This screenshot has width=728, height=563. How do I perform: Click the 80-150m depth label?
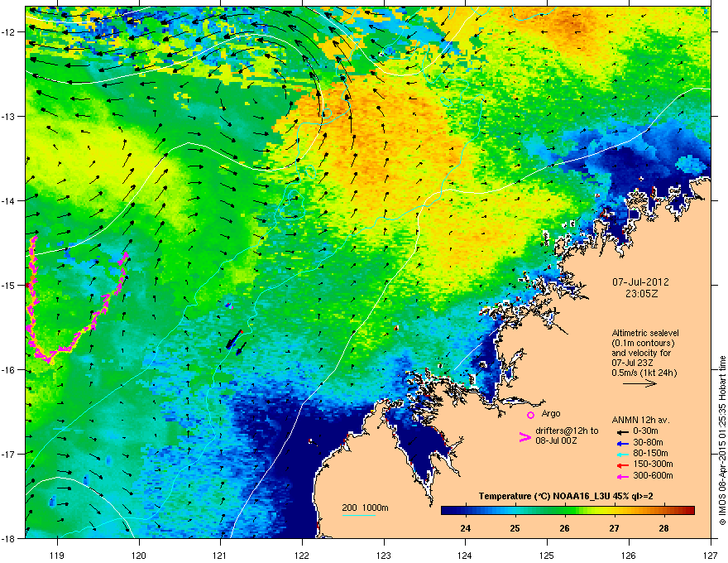coord(650,453)
